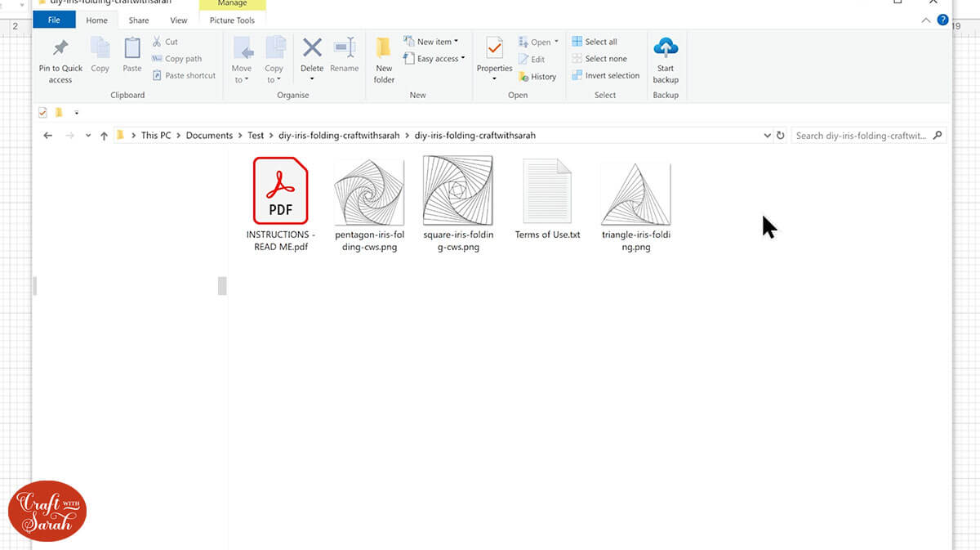Screen dimensions: 980x550
Task: Open the Open command dropdown
Action: pos(538,42)
